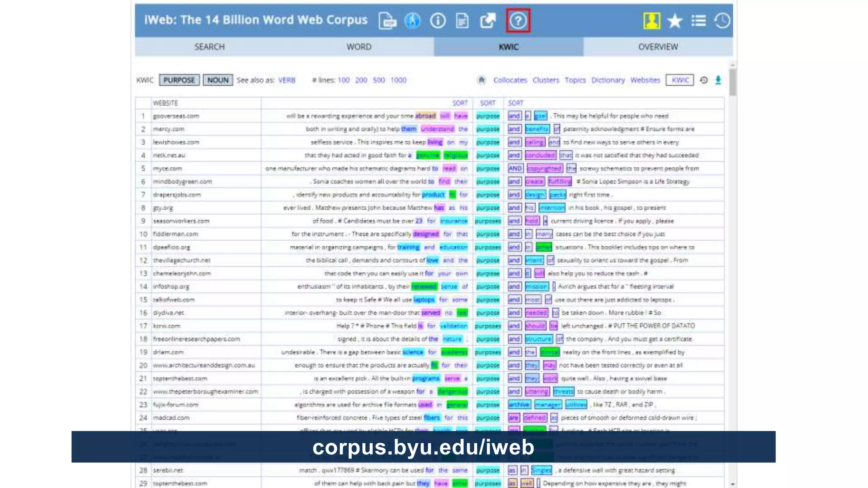Click the vertical scrollbar down arrow

point(733,484)
